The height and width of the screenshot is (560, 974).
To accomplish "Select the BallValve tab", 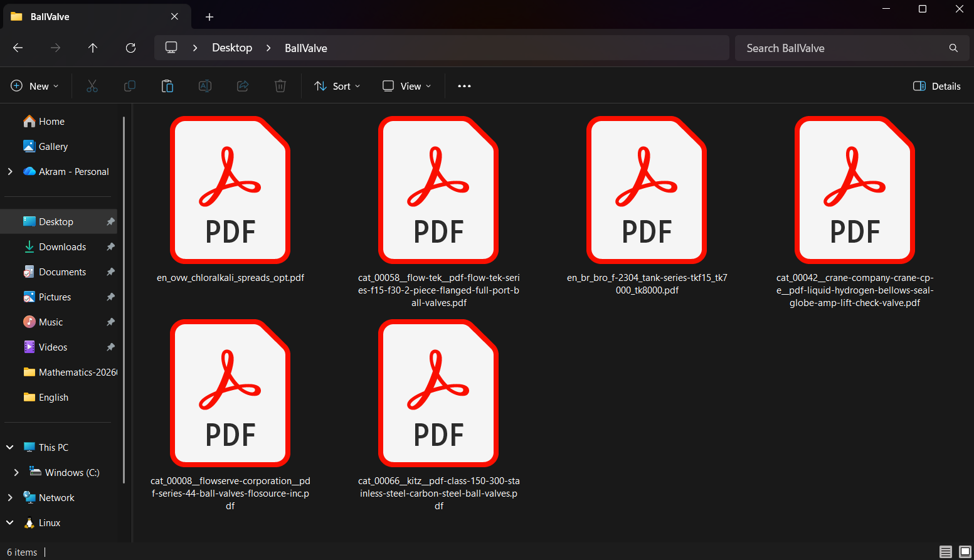I will pyautogui.click(x=97, y=17).
